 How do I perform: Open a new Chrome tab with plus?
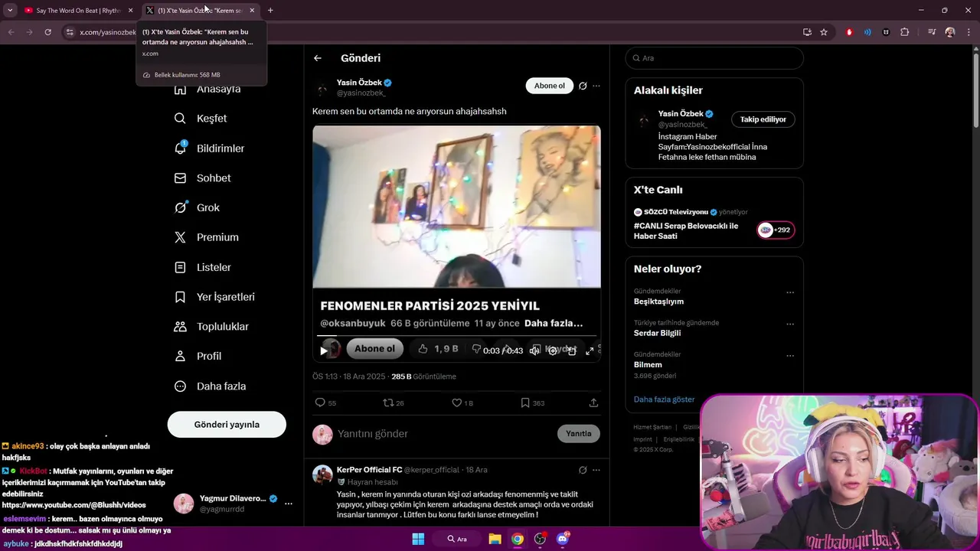pyautogui.click(x=270, y=11)
